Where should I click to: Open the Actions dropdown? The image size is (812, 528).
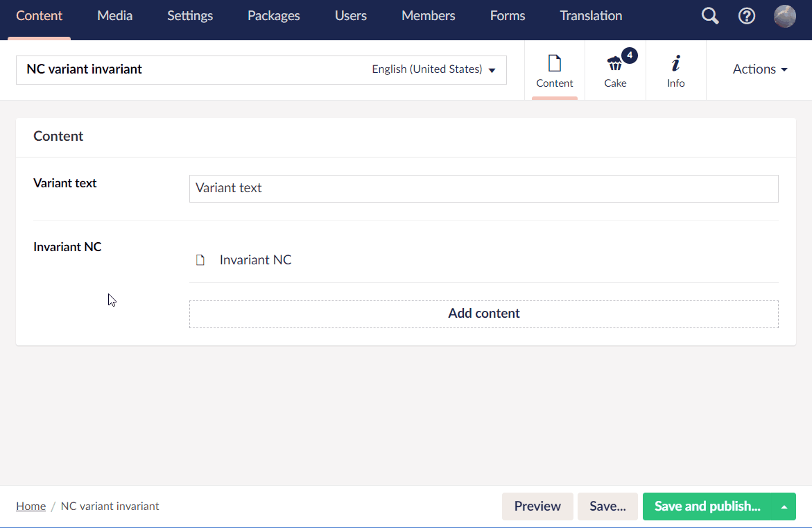coord(759,69)
